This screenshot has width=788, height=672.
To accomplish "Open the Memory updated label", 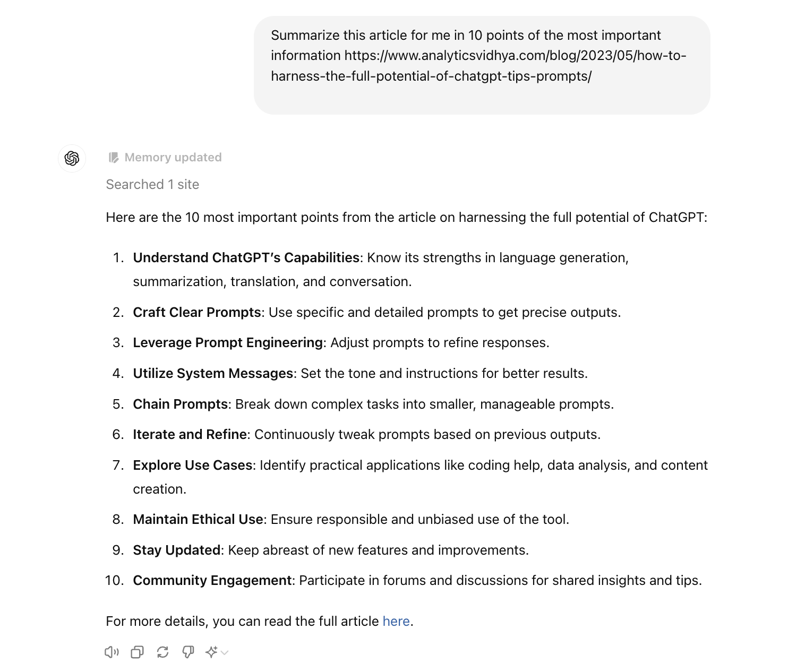I will [173, 158].
